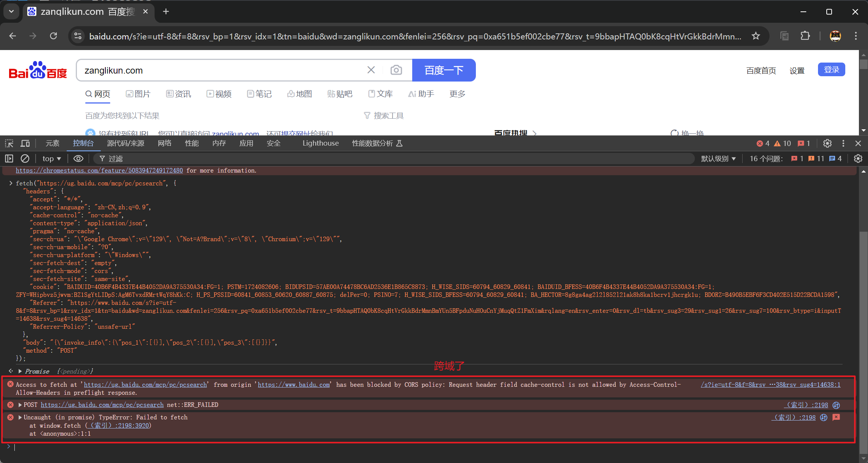Bookmark the page using the star icon

(755, 36)
